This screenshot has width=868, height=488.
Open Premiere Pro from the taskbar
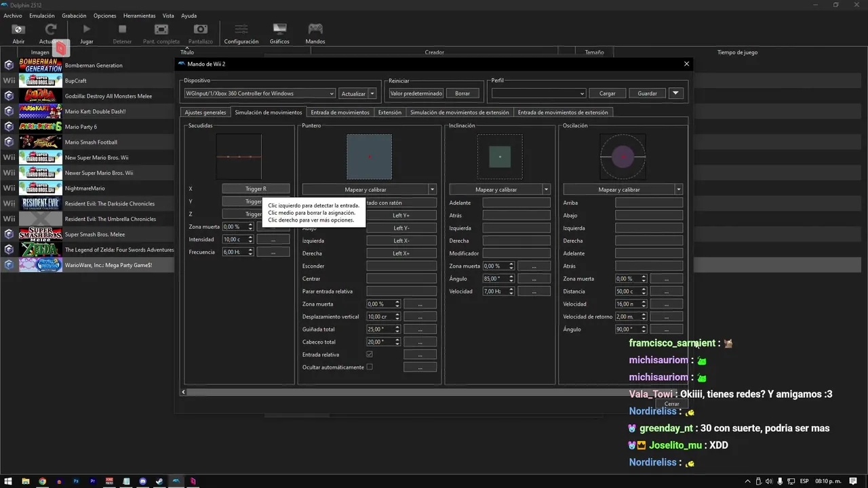(93, 481)
